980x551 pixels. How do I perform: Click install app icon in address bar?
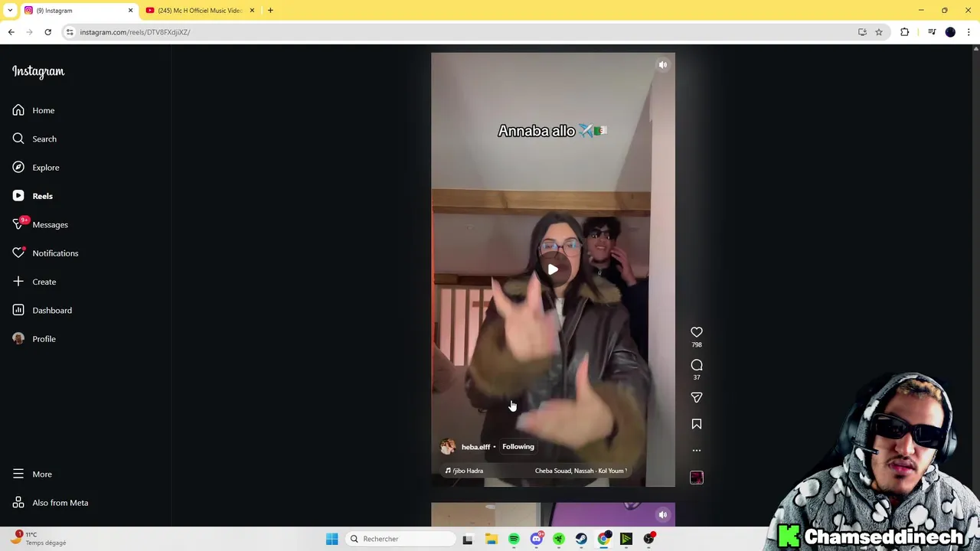click(x=862, y=32)
